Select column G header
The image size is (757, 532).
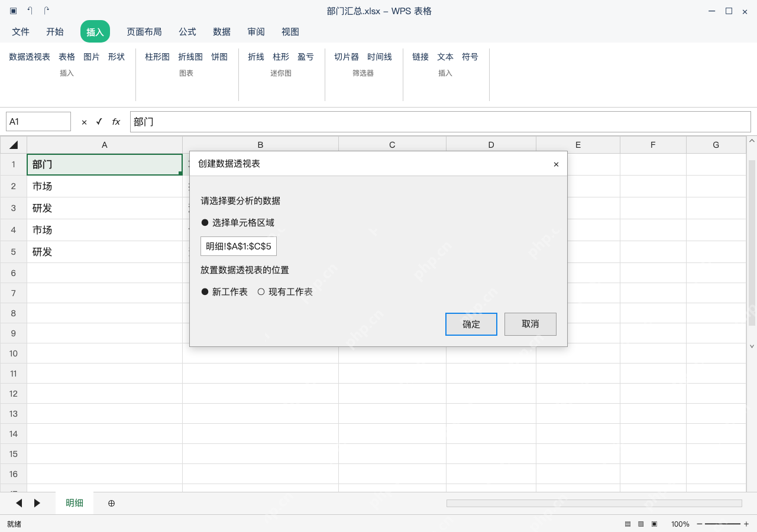click(716, 145)
